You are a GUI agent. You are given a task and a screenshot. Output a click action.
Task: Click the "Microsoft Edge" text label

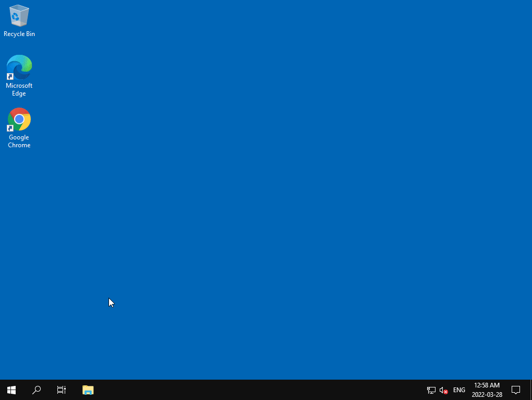19,89
